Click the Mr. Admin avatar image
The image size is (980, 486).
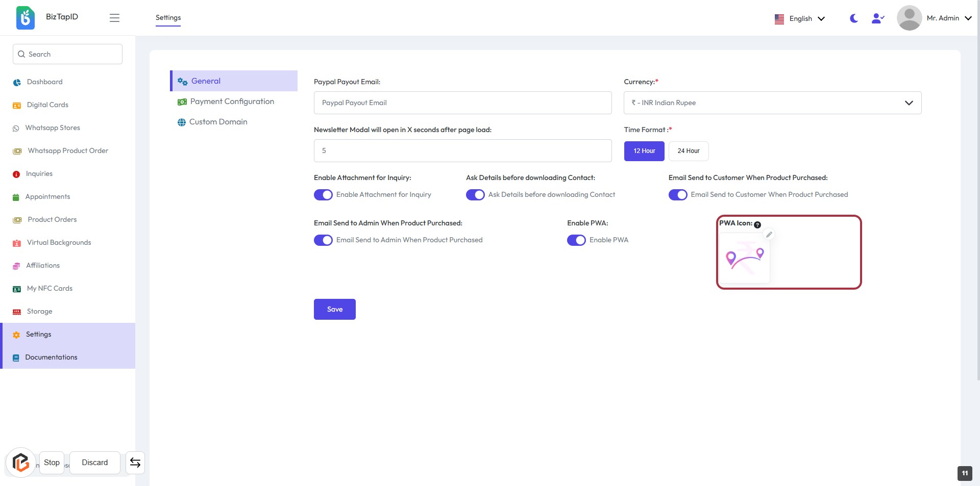click(909, 18)
